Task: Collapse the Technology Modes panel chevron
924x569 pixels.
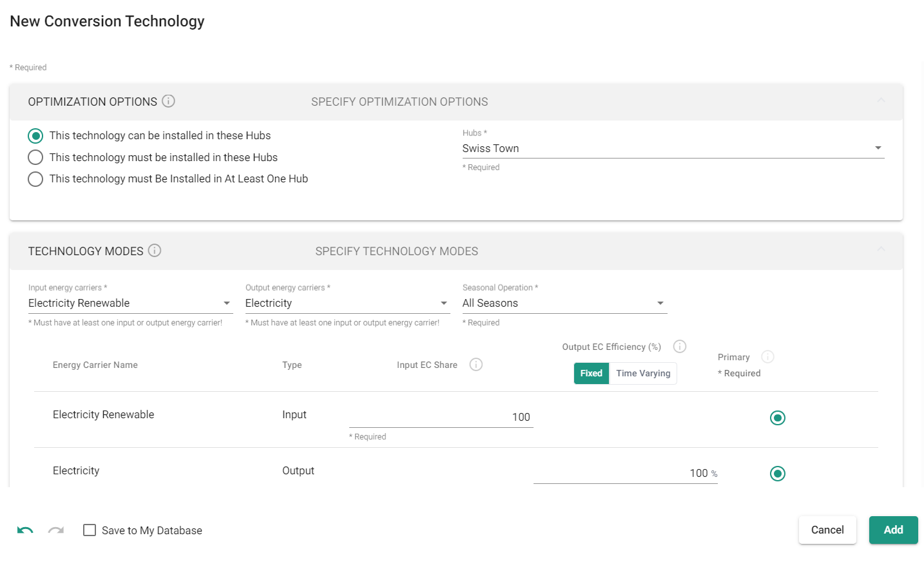Action: pos(881,249)
